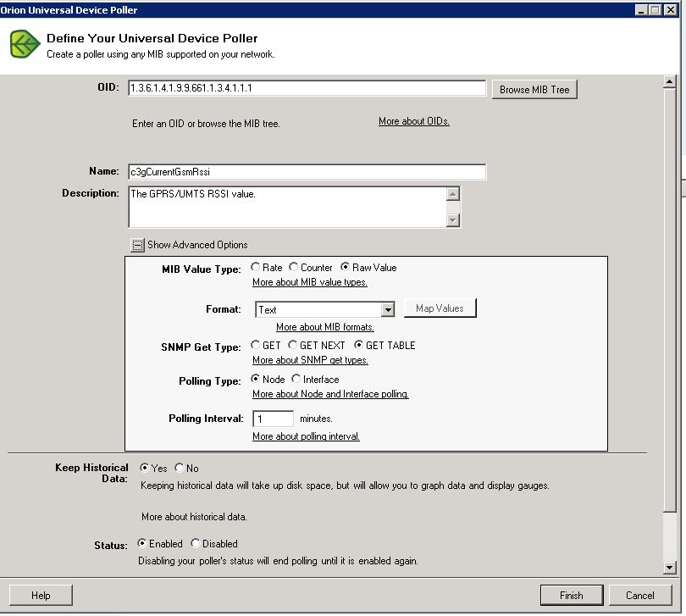Click the Map Values button
The height and width of the screenshot is (616, 686).
click(x=440, y=308)
